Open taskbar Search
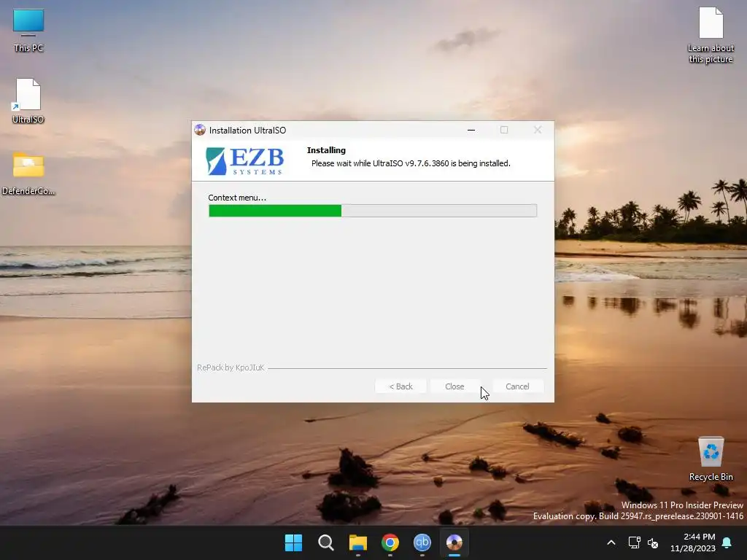The image size is (747, 560). pos(326,542)
